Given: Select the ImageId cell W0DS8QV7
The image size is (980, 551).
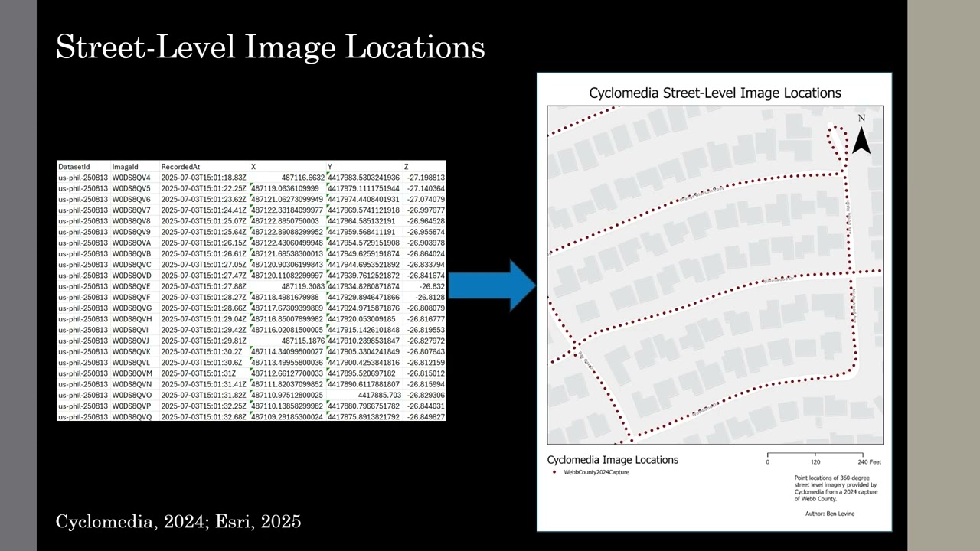Looking at the screenshot, I should point(131,210).
